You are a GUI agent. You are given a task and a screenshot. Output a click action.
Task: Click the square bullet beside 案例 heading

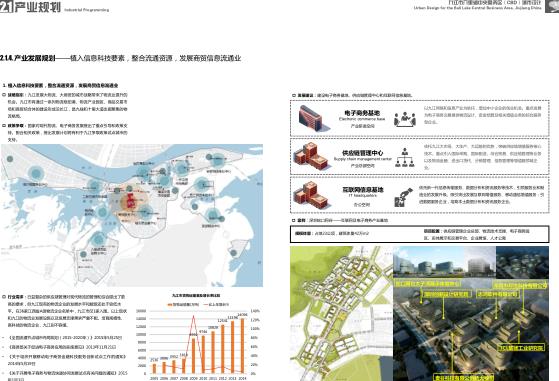click(x=294, y=221)
